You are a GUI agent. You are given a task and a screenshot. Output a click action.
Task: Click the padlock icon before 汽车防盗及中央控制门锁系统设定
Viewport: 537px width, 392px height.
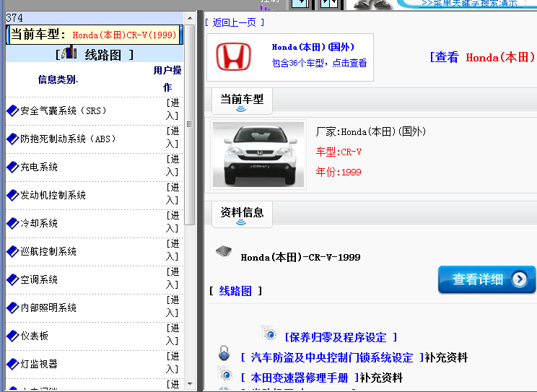pyautogui.click(x=224, y=353)
